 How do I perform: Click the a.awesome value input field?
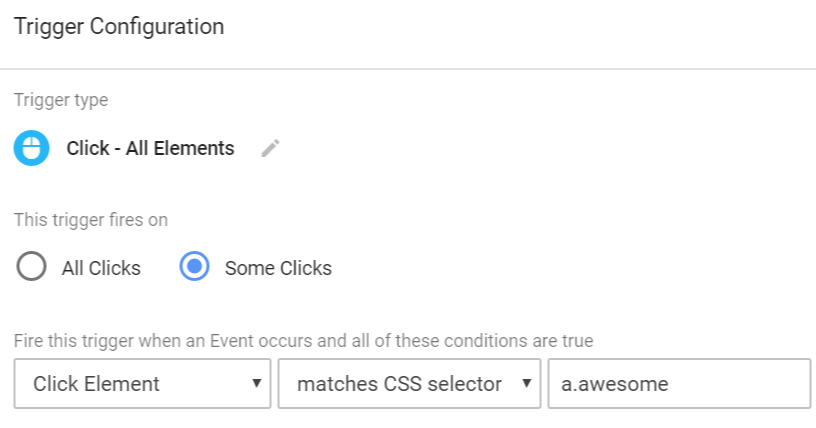point(679,384)
